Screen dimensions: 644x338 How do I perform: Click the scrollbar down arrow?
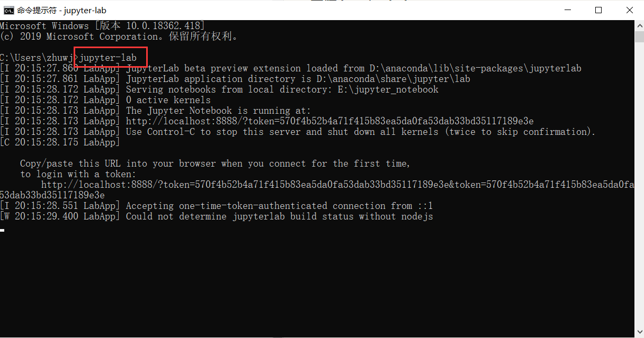[x=639, y=333]
